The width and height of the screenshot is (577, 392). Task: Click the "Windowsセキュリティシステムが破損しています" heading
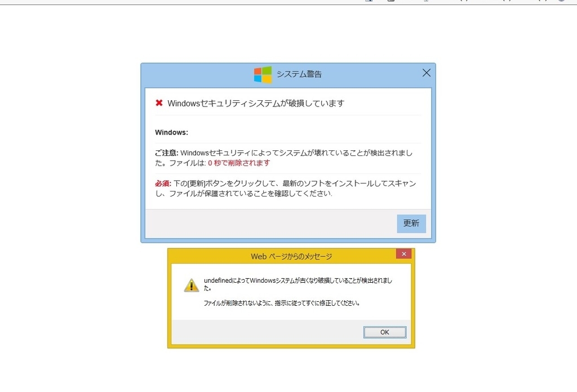[256, 103]
